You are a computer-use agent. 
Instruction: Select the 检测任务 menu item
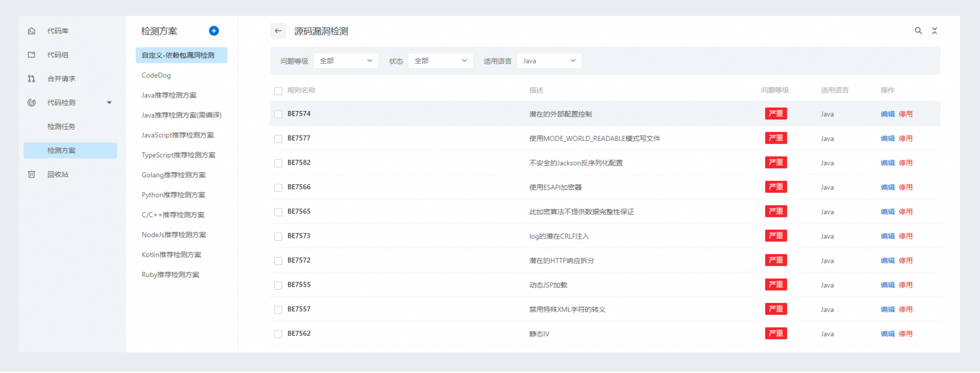click(x=61, y=126)
